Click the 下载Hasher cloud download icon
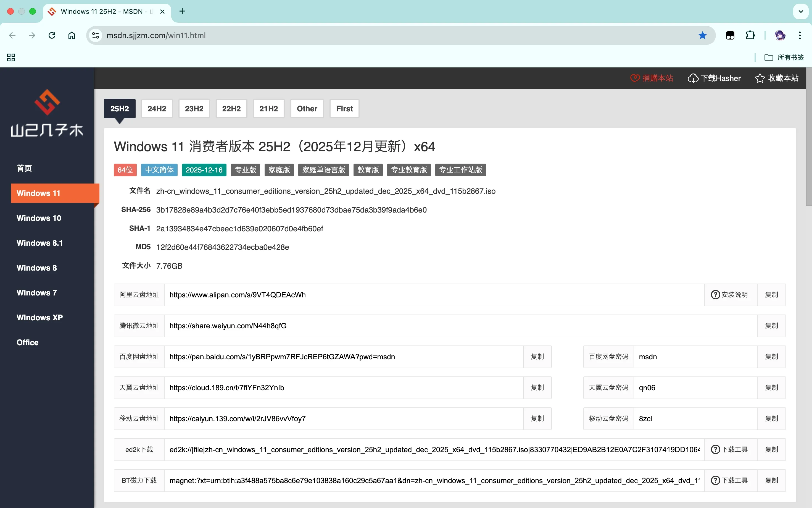The width and height of the screenshot is (812, 508). [x=692, y=78]
